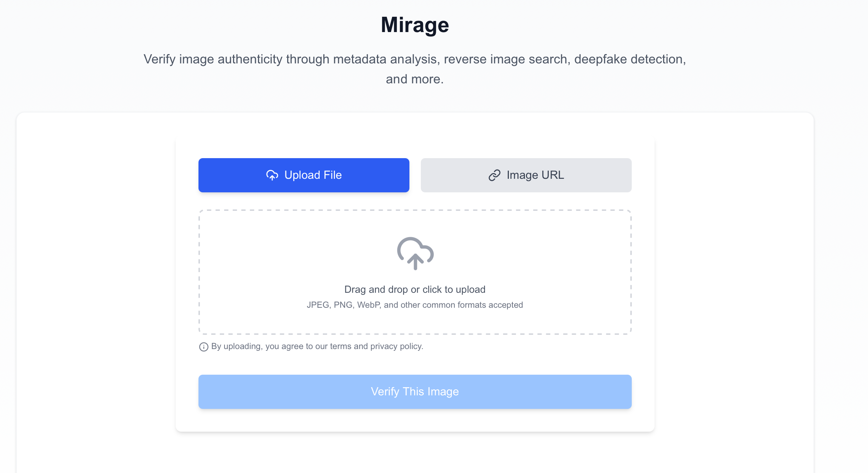Click the upload agreement notice text
The width and height of the screenshot is (868, 473).
316,346
